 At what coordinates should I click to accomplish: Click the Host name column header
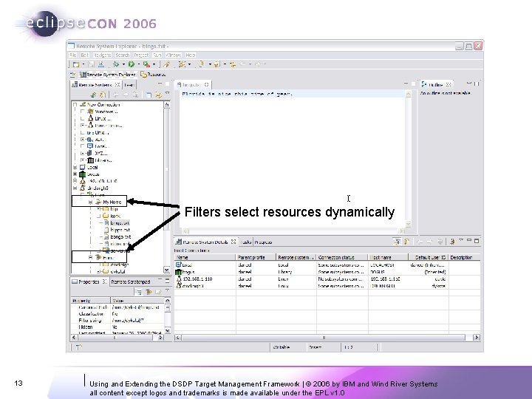point(388,258)
